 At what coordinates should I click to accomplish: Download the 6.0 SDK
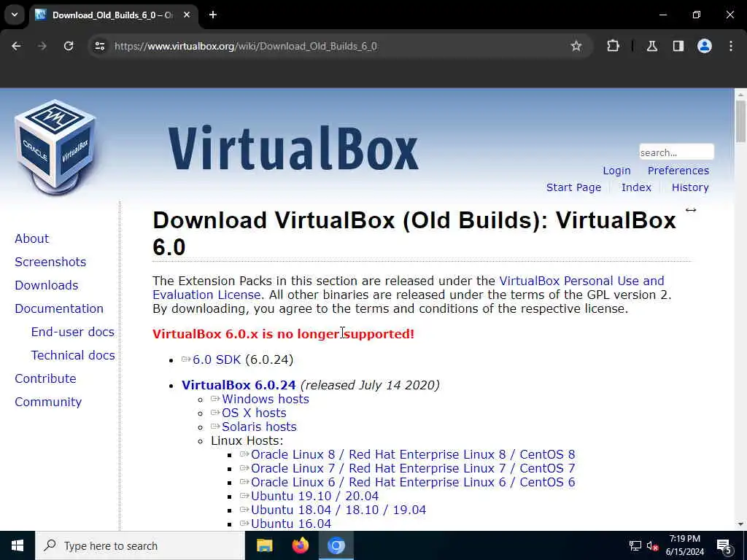(x=217, y=359)
